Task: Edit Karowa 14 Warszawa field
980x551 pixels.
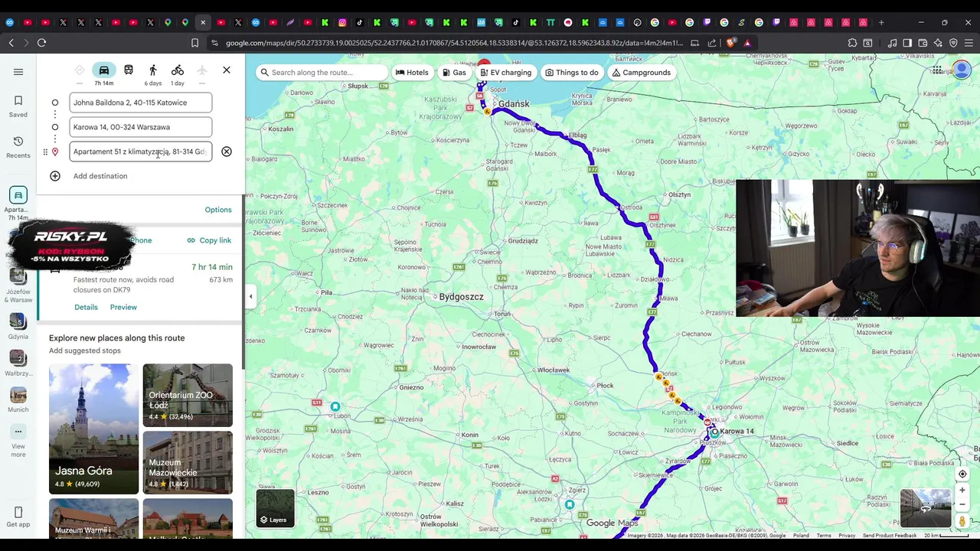Action: [141, 127]
